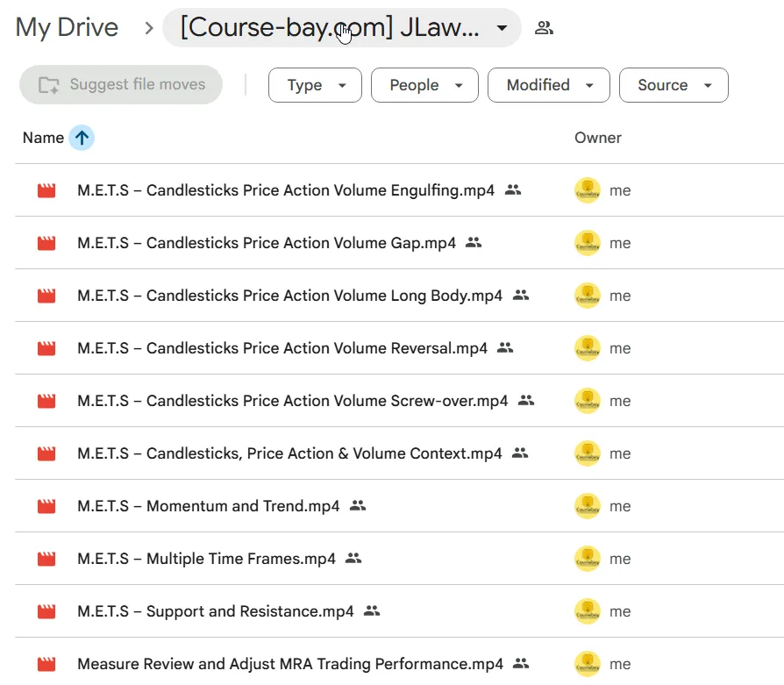Click owner 'me' in Volume Reversal row
The width and height of the screenshot is (784, 685).
pyautogui.click(x=620, y=348)
